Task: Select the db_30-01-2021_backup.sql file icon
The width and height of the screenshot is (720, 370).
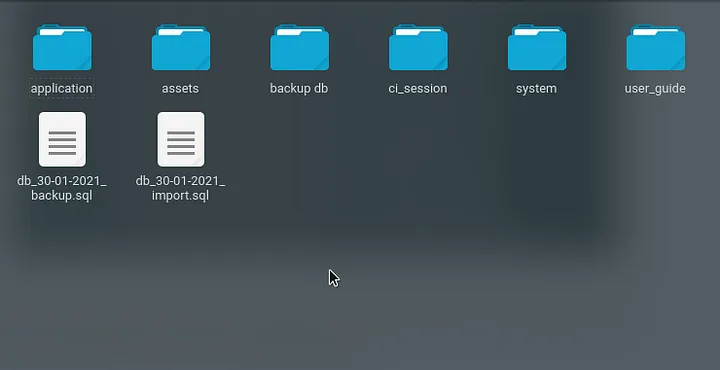Action: tap(62, 139)
